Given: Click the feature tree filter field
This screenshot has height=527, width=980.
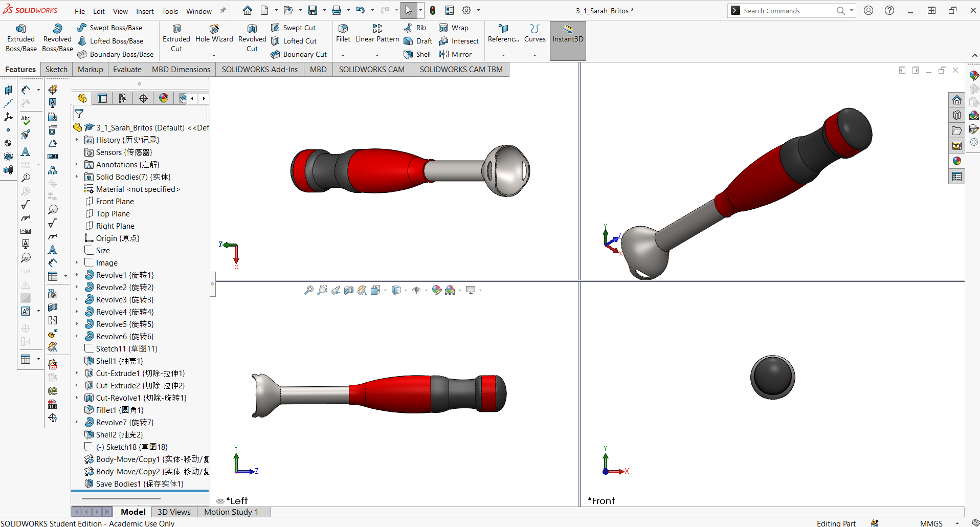Looking at the screenshot, I should click(x=141, y=113).
